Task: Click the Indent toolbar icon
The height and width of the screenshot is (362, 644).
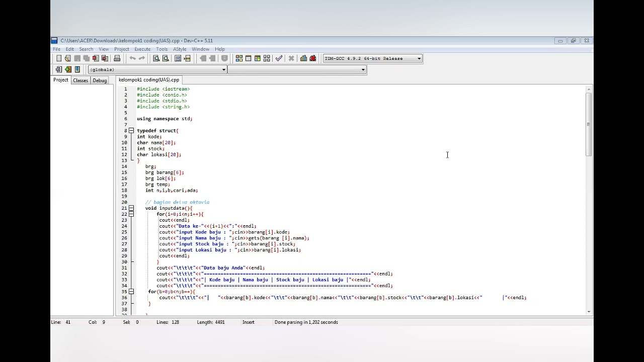Action: [212, 58]
